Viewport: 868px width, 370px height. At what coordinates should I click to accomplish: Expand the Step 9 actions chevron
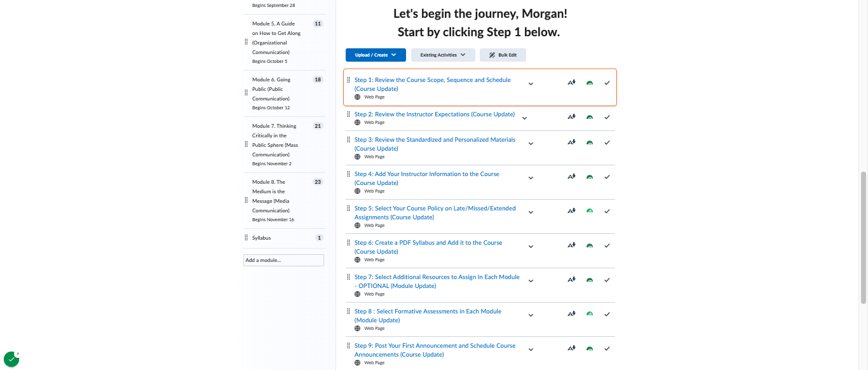click(x=531, y=350)
